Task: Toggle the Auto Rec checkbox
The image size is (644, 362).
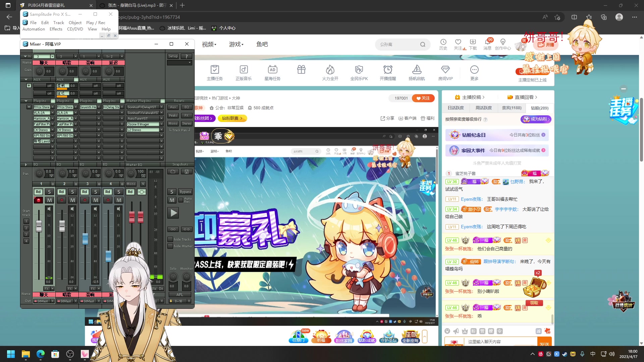Action: click(x=181, y=200)
